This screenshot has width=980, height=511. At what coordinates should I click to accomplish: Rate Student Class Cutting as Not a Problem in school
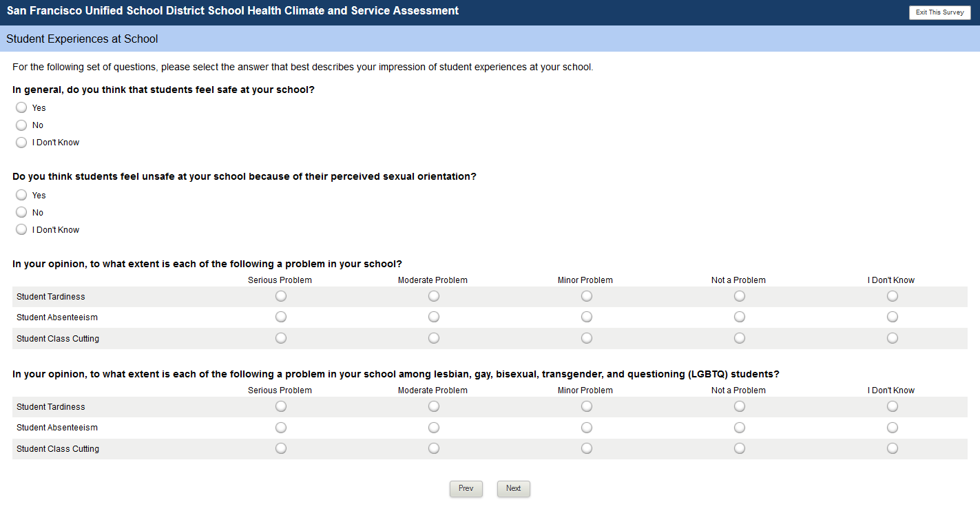click(x=739, y=338)
